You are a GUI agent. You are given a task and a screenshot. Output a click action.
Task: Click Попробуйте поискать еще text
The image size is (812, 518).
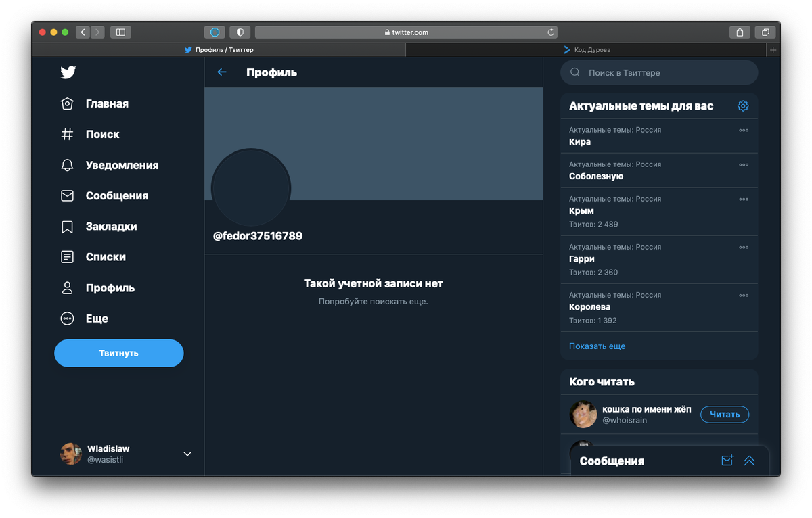(374, 301)
